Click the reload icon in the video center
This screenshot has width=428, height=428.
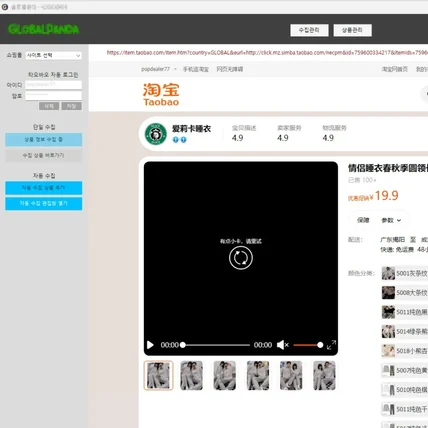241,258
